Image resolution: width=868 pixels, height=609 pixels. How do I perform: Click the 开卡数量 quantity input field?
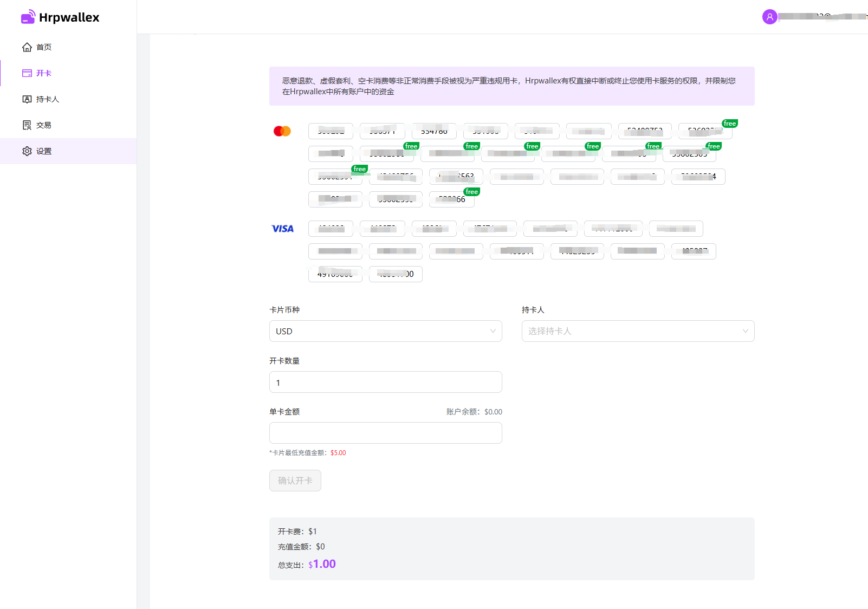click(x=385, y=382)
